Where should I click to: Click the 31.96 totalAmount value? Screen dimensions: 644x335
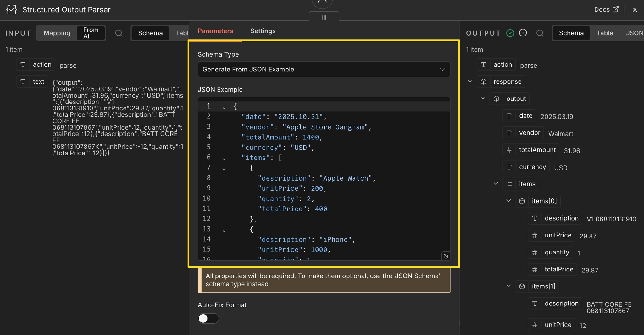pyautogui.click(x=572, y=151)
